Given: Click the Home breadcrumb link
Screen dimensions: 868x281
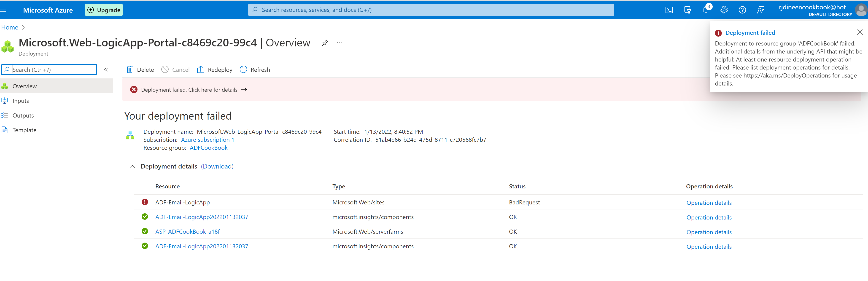Looking at the screenshot, I should [10, 28].
